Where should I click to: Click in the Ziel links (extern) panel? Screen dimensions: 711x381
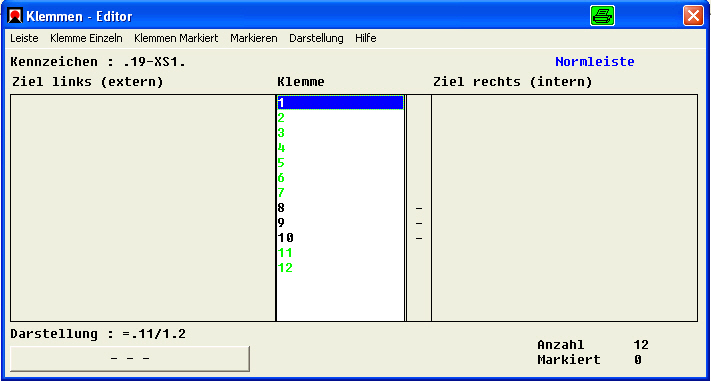143,208
